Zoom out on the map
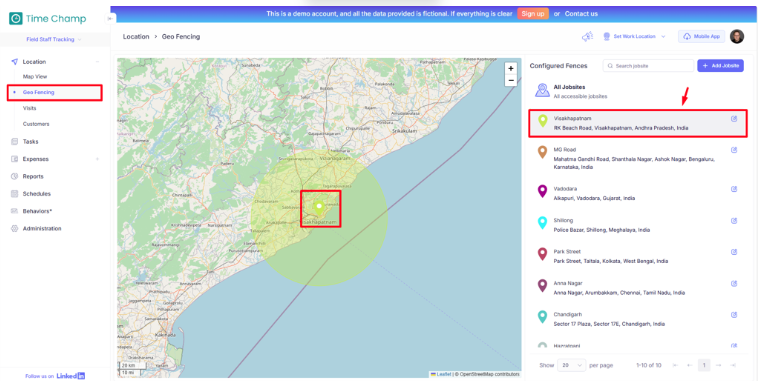 click(510, 80)
